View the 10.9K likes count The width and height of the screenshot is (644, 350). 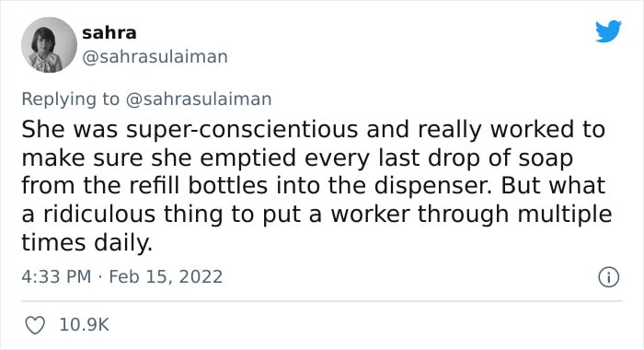[85, 325]
